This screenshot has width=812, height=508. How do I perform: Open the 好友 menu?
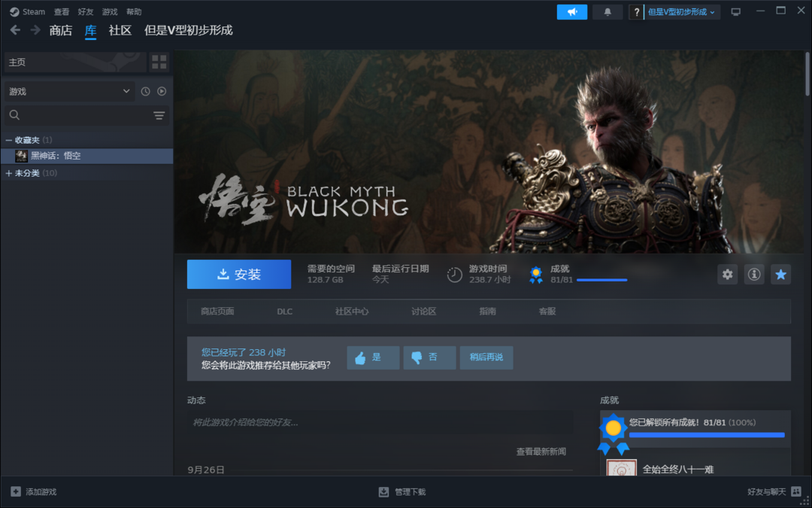(x=86, y=11)
